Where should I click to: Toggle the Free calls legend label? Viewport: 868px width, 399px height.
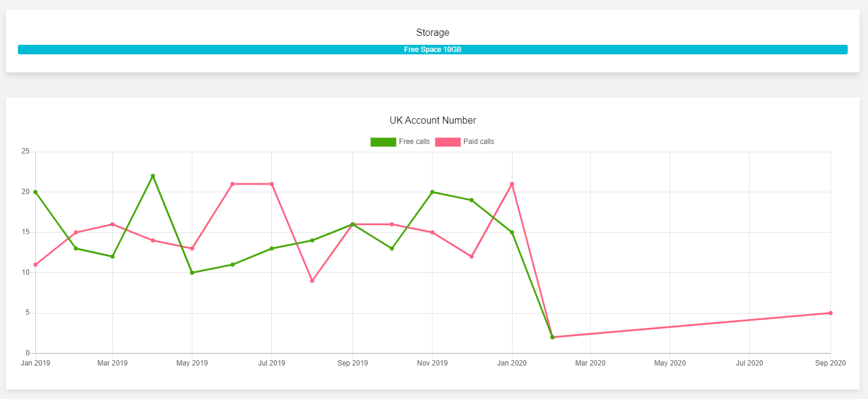coord(414,142)
